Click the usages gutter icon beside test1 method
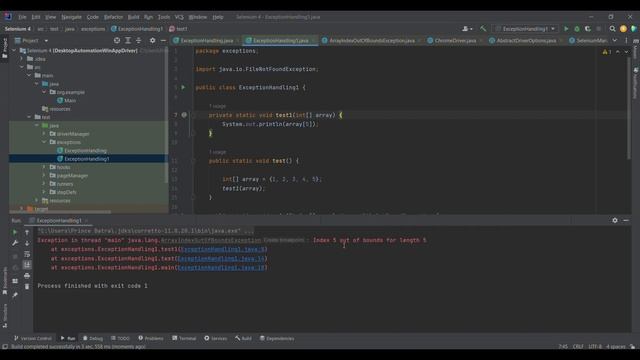Viewport: 640px width, 360px height. click(x=184, y=115)
